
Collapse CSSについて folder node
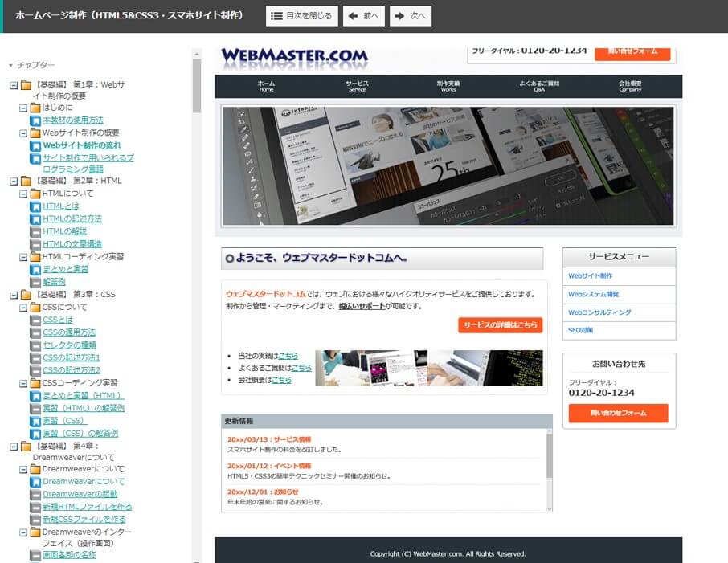coord(23,308)
